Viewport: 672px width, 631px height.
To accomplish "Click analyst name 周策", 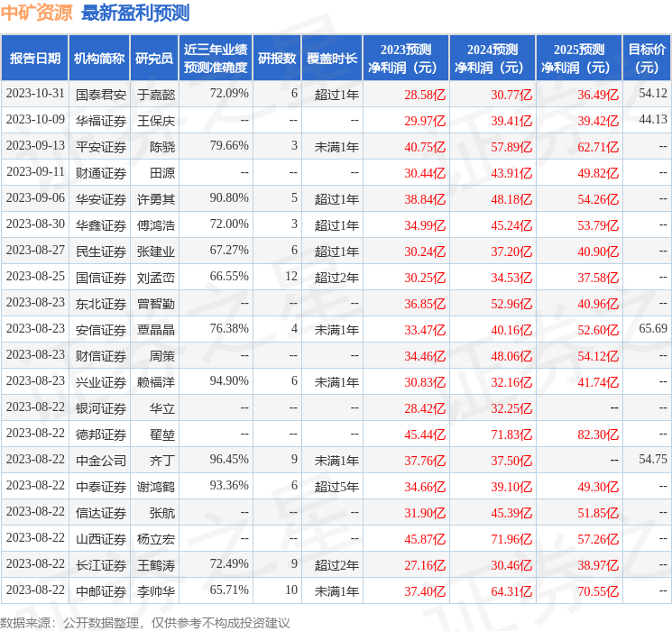I will (x=162, y=355).
